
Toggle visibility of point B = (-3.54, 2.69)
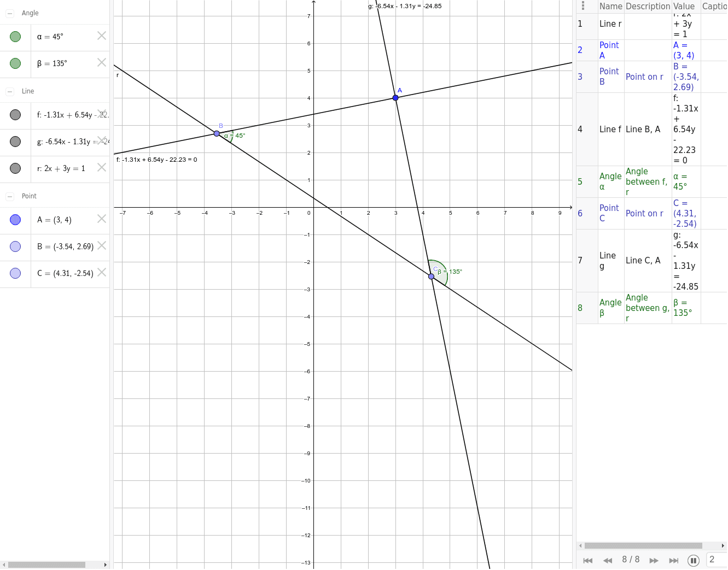coord(15,246)
